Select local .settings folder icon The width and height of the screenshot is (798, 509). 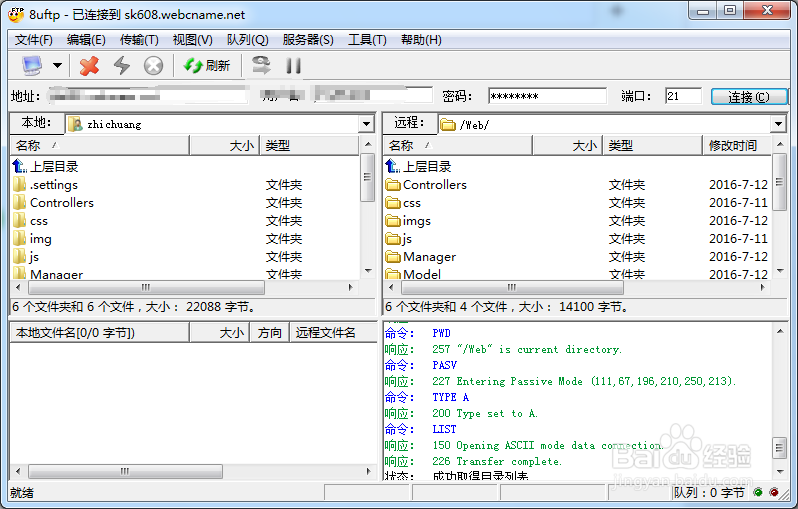[x=19, y=184]
